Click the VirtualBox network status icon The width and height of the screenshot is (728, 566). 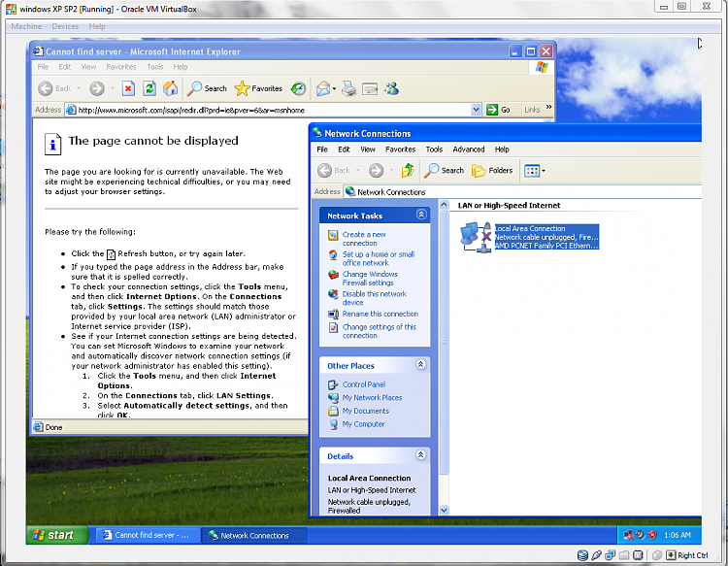611,555
